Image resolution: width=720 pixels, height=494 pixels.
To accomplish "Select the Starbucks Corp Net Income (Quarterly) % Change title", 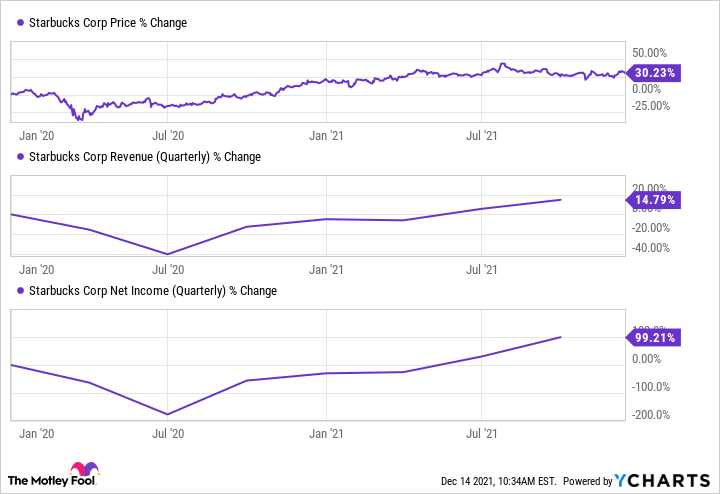I will [x=153, y=291].
